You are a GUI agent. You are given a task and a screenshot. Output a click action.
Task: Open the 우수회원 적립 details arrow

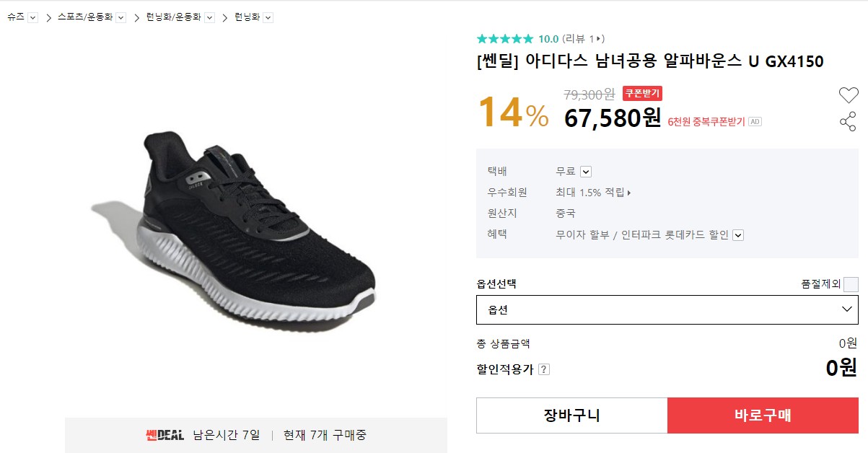pos(629,193)
